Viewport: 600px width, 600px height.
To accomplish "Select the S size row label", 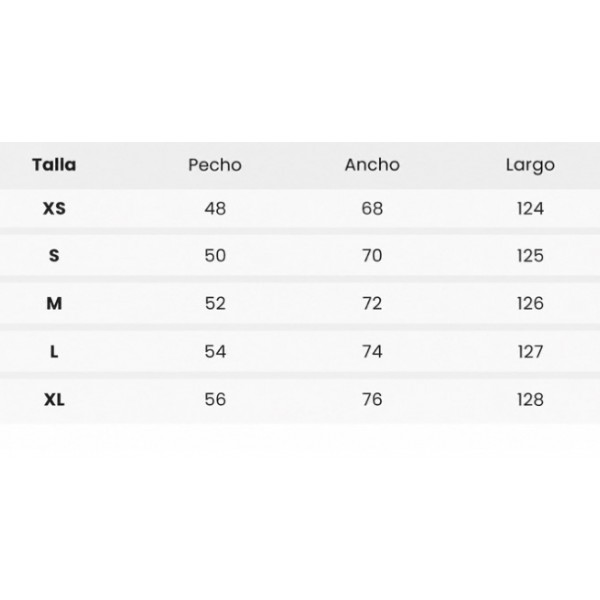I will [x=54, y=256].
